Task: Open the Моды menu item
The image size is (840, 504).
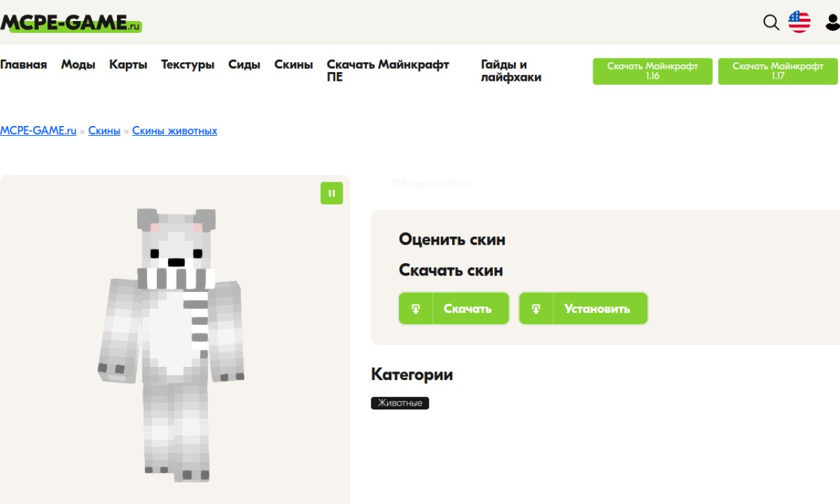Action: point(78,64)
